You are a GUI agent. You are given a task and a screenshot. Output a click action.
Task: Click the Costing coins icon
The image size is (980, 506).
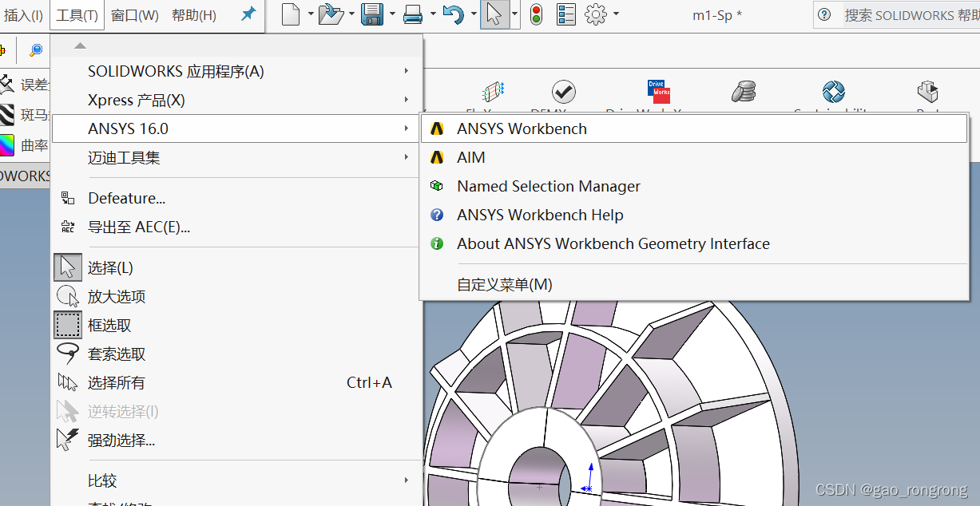pos(744,92)
